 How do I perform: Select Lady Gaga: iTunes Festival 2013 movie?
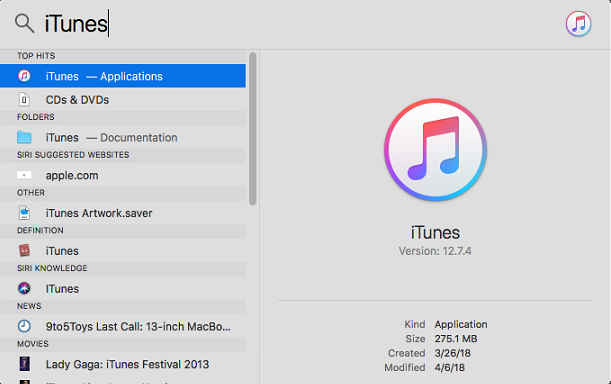[x=123, y=364]
